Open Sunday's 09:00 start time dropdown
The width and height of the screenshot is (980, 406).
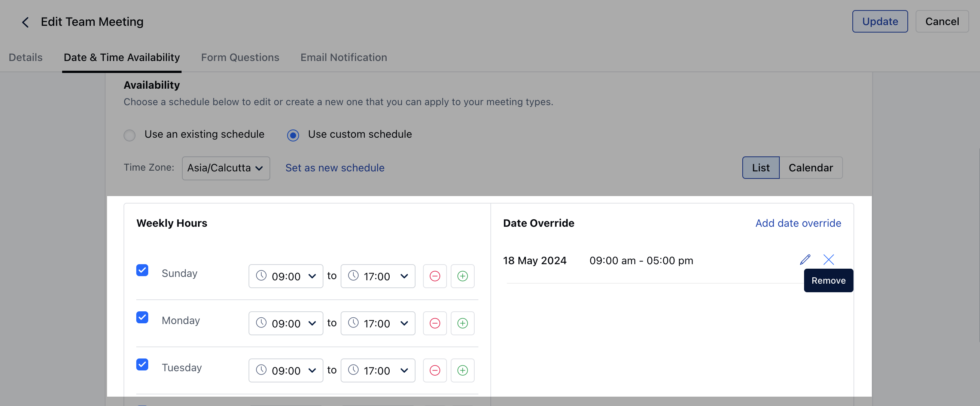286,276
